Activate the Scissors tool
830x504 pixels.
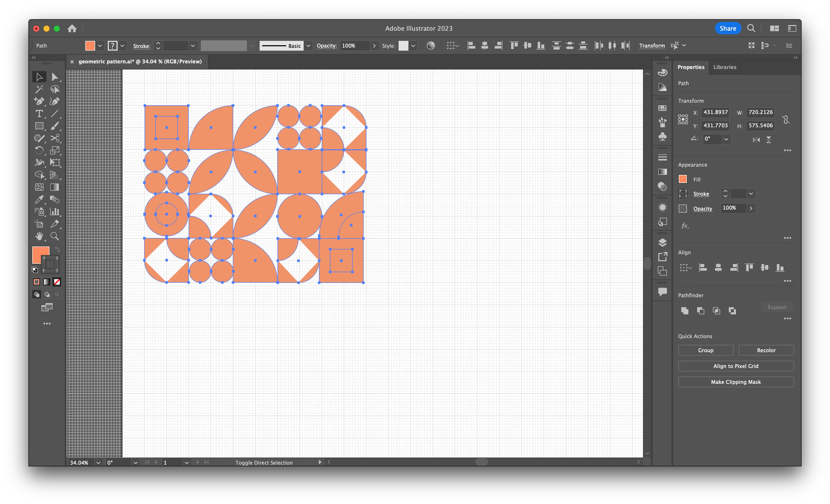55,138
